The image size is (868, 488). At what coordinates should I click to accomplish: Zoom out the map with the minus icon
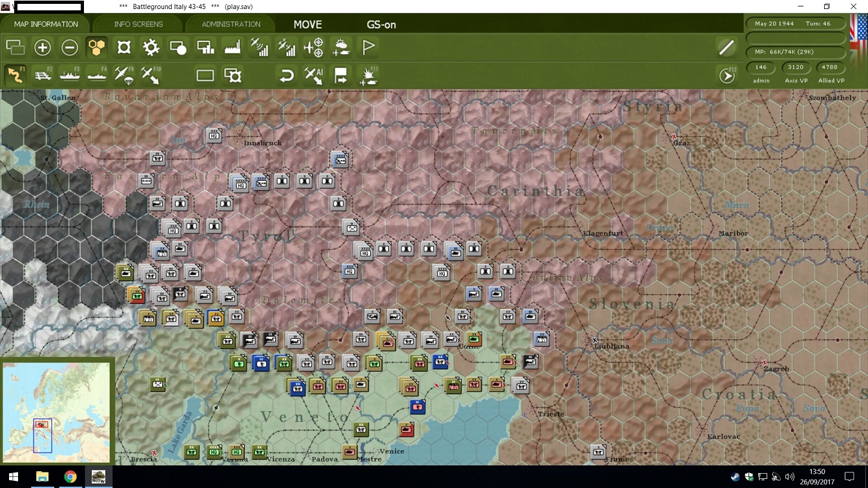point(70,47)
